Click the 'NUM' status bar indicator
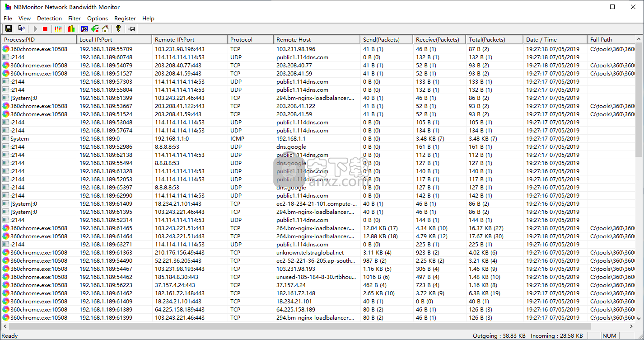The image size is (644, 340). pos(609,336)
